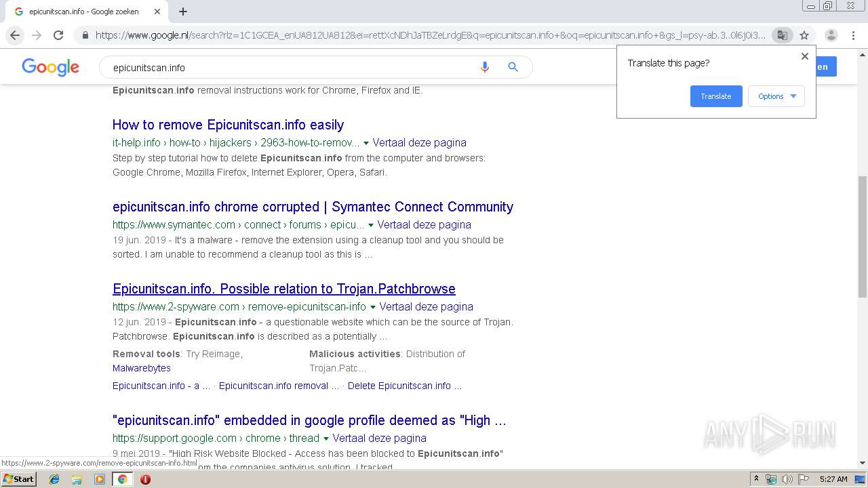This screenshot has height=488, width=868.
Task: Open a new tab with plus icon
Action: [x=183, y=12]
